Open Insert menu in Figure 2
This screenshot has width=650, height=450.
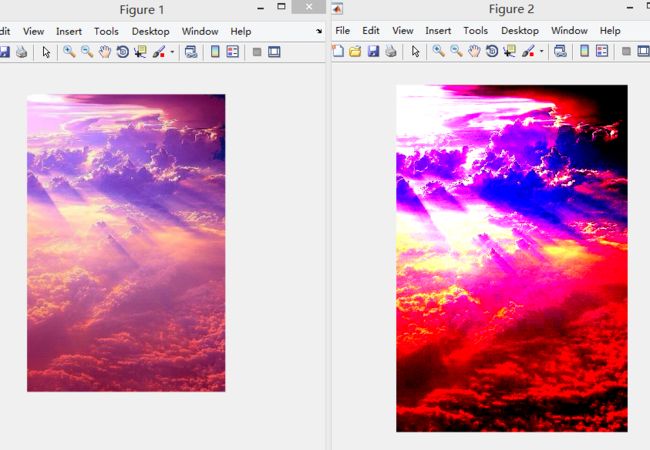pos(438,31)
